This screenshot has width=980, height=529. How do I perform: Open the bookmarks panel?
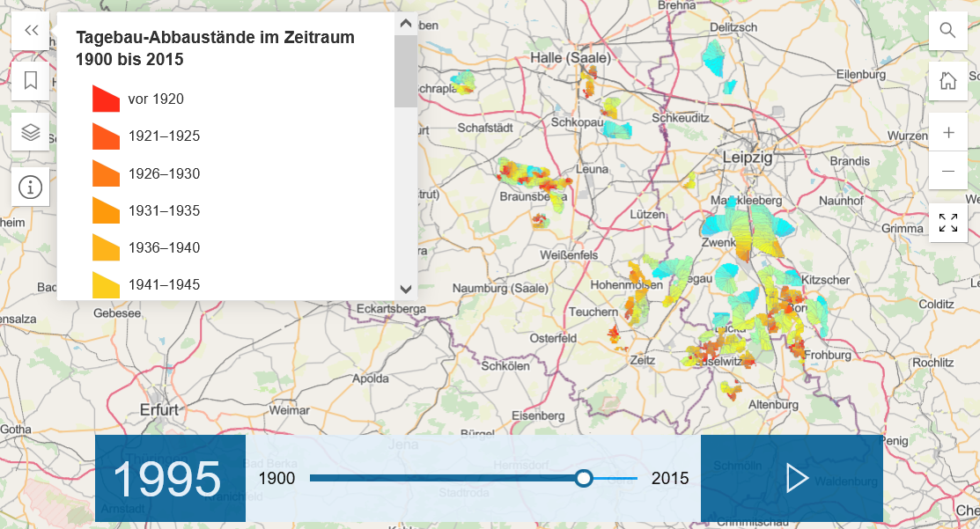31,81
